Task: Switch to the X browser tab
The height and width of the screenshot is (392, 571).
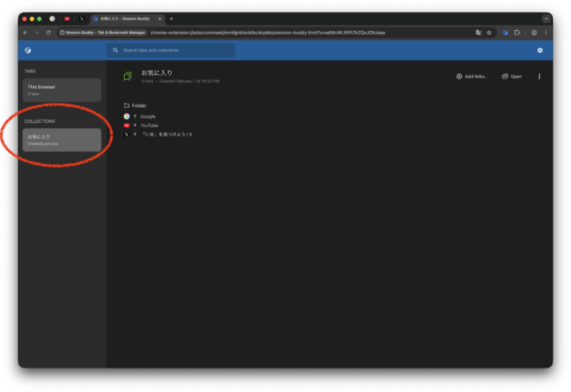Action: [x=82, y=18]
